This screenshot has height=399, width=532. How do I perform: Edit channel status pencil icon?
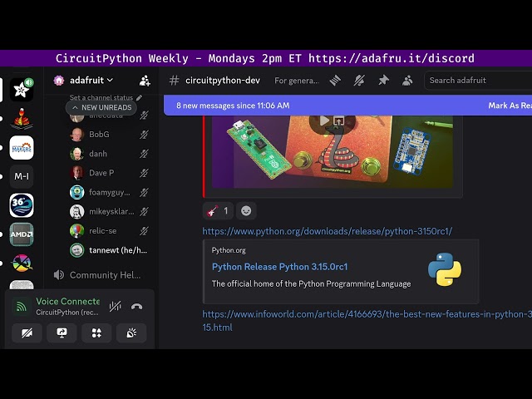[x=139, y=98]
